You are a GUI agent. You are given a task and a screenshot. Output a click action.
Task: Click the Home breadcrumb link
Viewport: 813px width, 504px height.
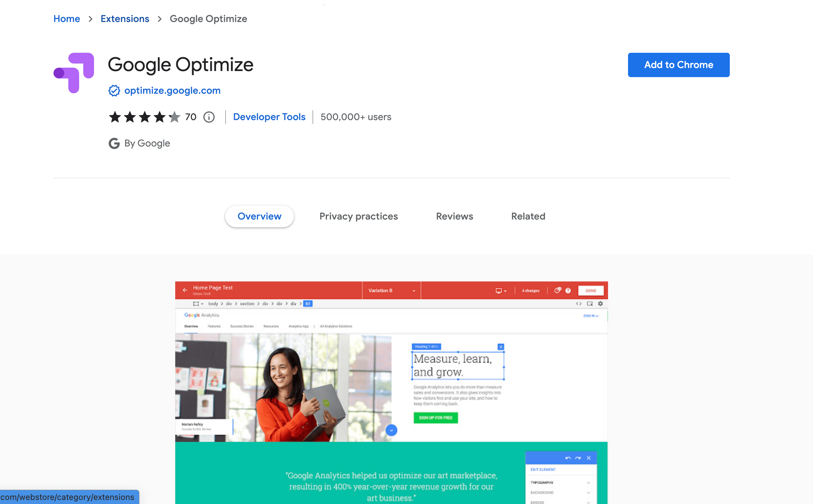click(x=67, y=19)
